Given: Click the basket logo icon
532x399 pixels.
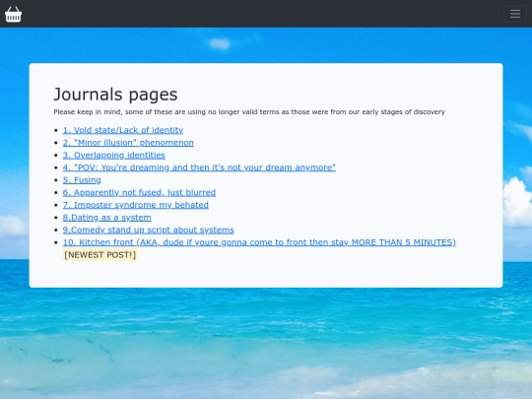Looking at the screenshot, I should 13,14.
